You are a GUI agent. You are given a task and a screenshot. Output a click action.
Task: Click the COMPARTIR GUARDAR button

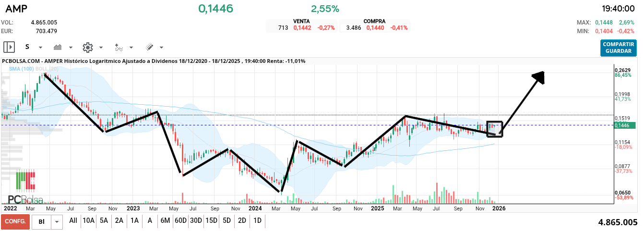(618, 48)
